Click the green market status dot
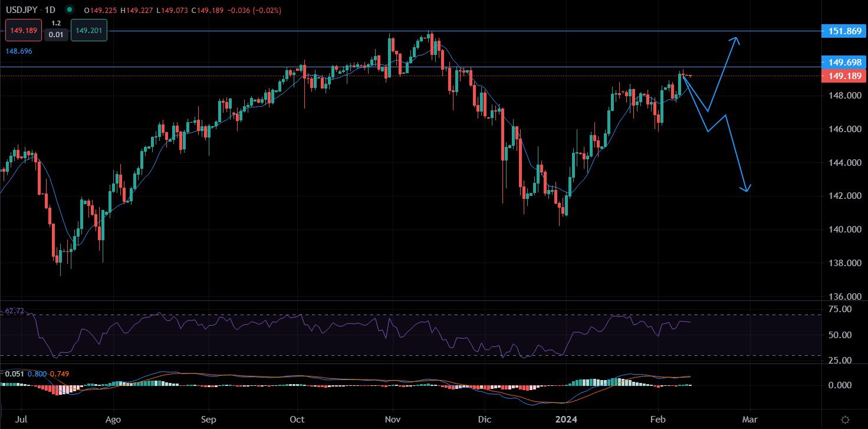 [x=70, y=10]
